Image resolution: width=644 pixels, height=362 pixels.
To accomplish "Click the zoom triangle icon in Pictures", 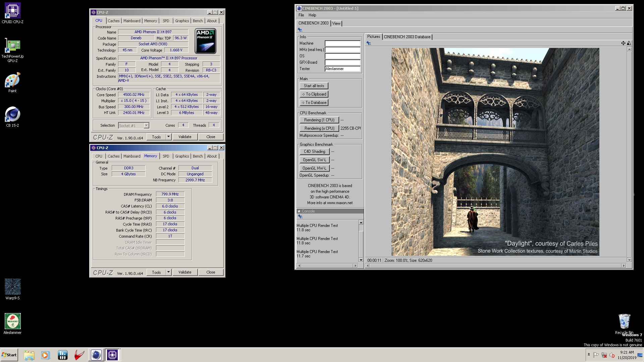I will click(629, 43).
